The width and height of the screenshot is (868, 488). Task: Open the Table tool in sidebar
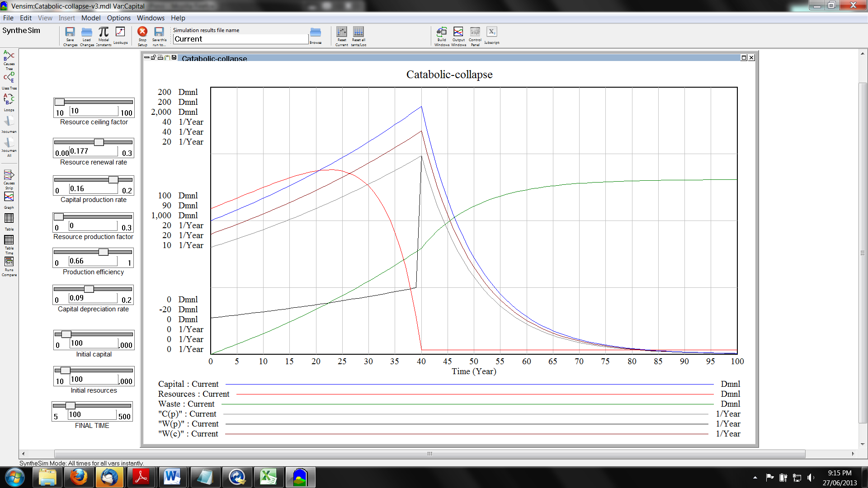[x=9, y=219]
